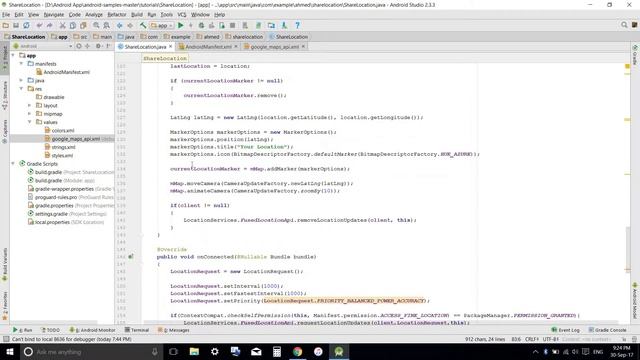Open the Build menu
This screenshot has height=360, width=640.
coord(137,14)
